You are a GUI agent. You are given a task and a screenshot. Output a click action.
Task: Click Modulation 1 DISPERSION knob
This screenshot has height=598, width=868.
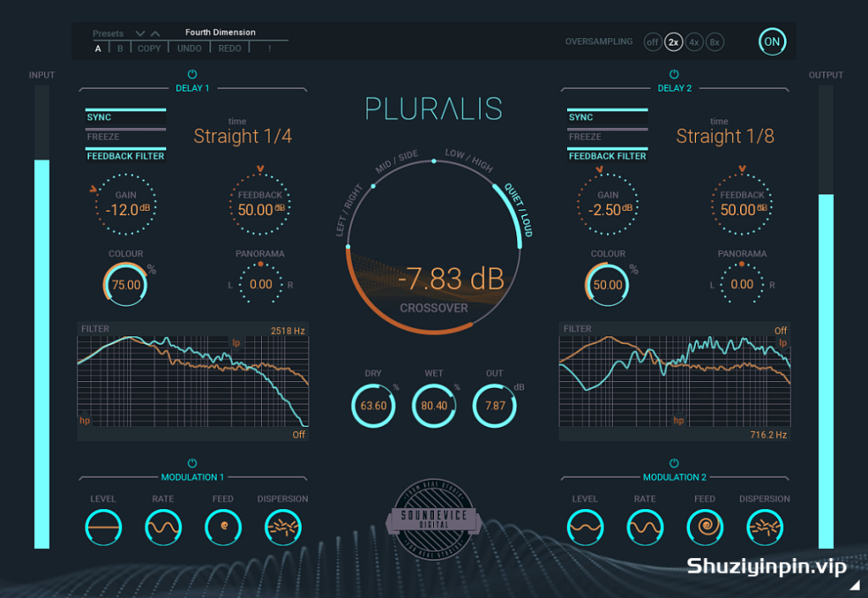283,527
